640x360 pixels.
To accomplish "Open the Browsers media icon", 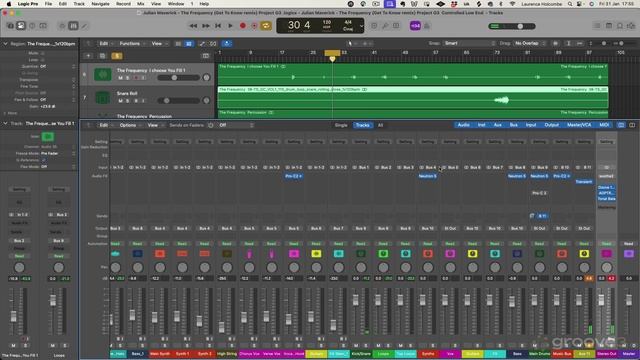I will 631,26.
